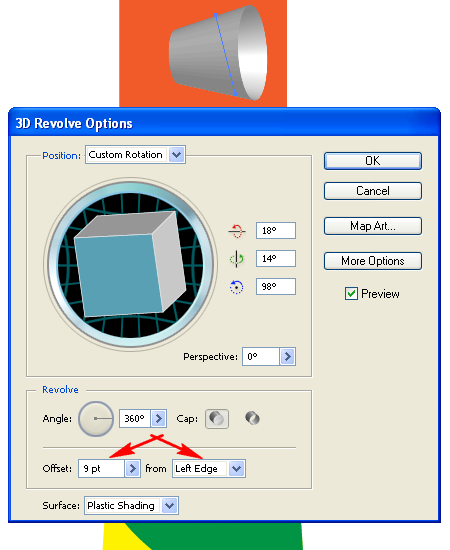450x550 pixels.
Task: Turn cap on for solid appearance
Action: pyautogui.click(x=217, y=419)
